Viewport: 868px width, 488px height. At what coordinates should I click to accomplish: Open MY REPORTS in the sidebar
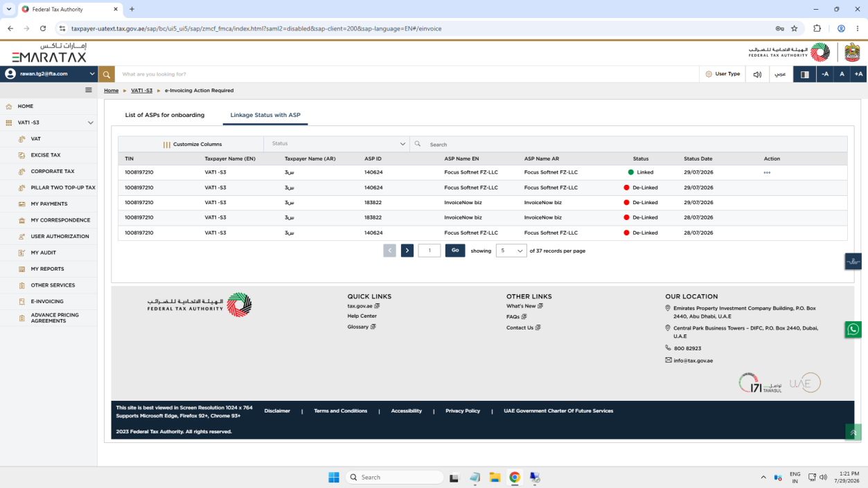coord(47,269)
